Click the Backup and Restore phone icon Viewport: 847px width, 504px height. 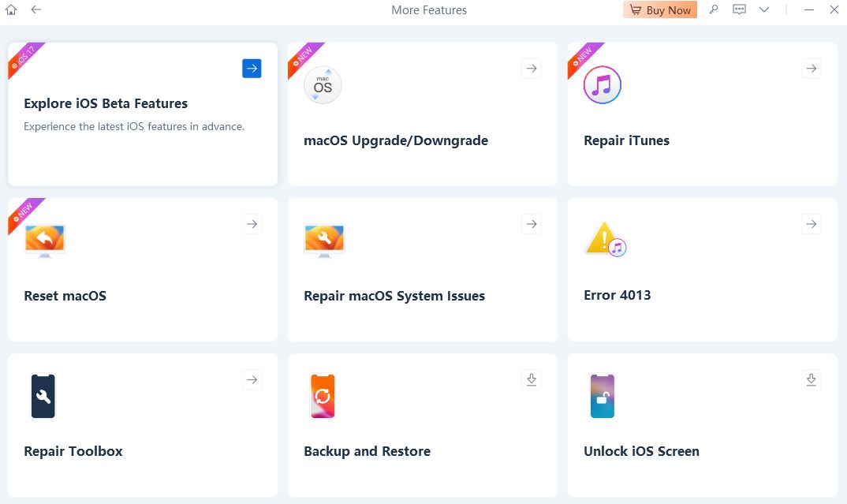(x=323, y=396)
